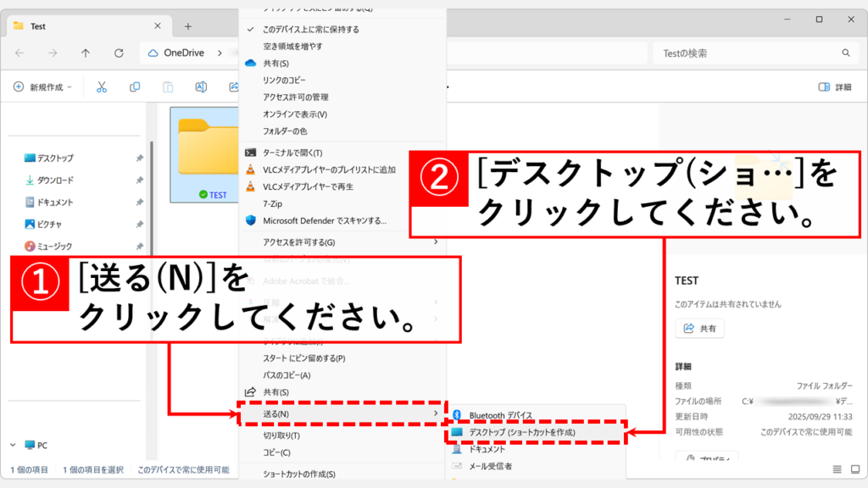
Task: Switch to details list view in status bar
Action: [837, 469]
